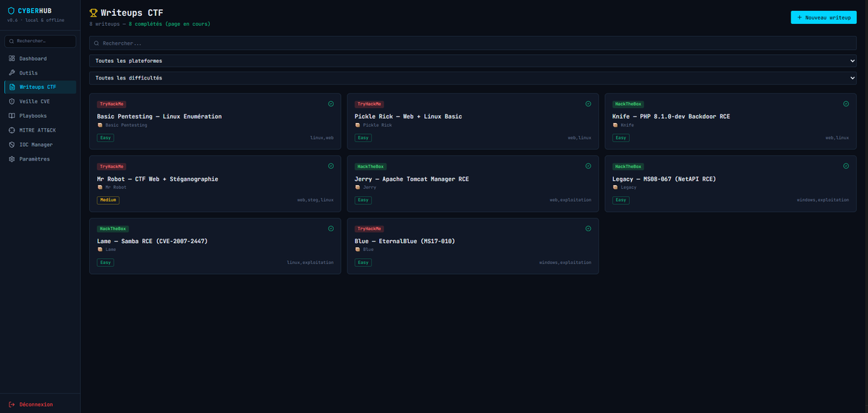Go to Dashboard in the sidebar
The height and width of the screenshot is (413, 868).
pos(40,59)
